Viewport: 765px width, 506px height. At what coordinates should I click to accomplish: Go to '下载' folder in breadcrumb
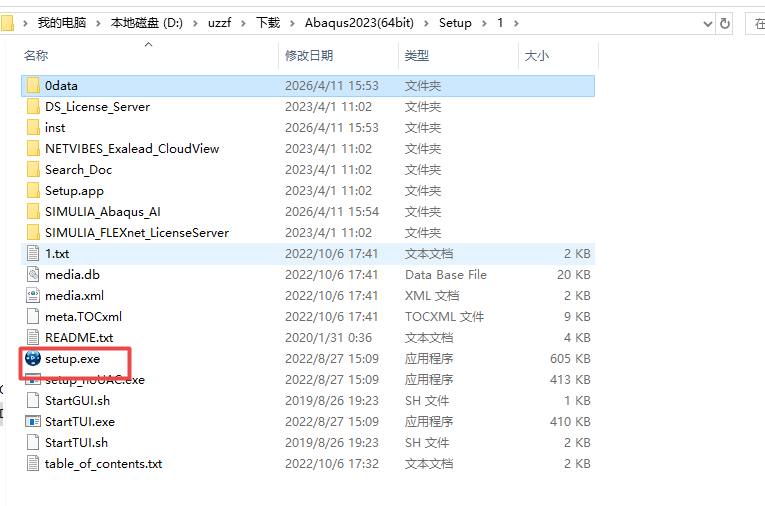(x=268, y=22)
